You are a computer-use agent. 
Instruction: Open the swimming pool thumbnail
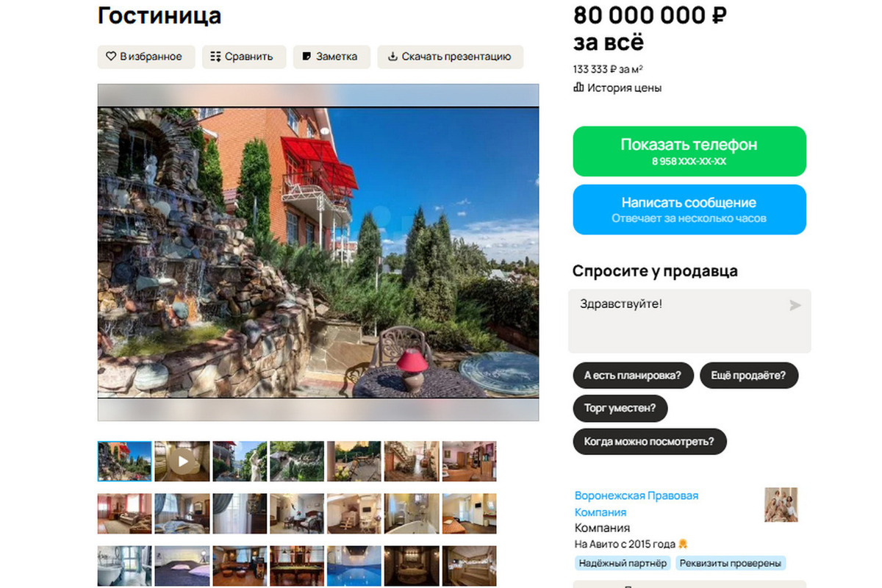[354, 565]
